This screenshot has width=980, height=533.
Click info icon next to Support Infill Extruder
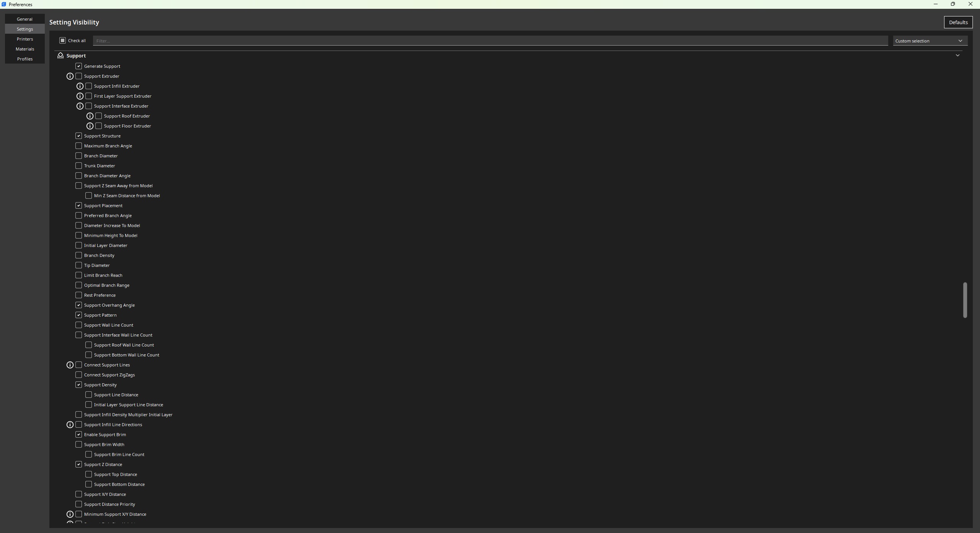(80, 86)
